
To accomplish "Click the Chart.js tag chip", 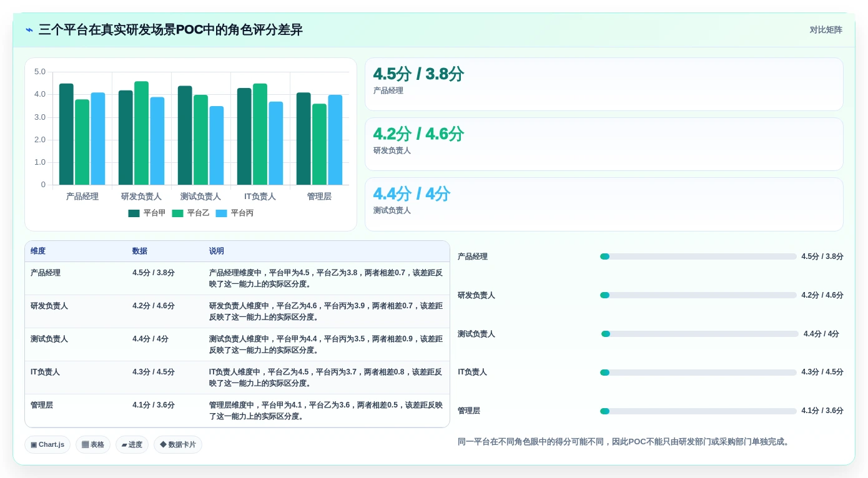I will (x=47, y=444).
